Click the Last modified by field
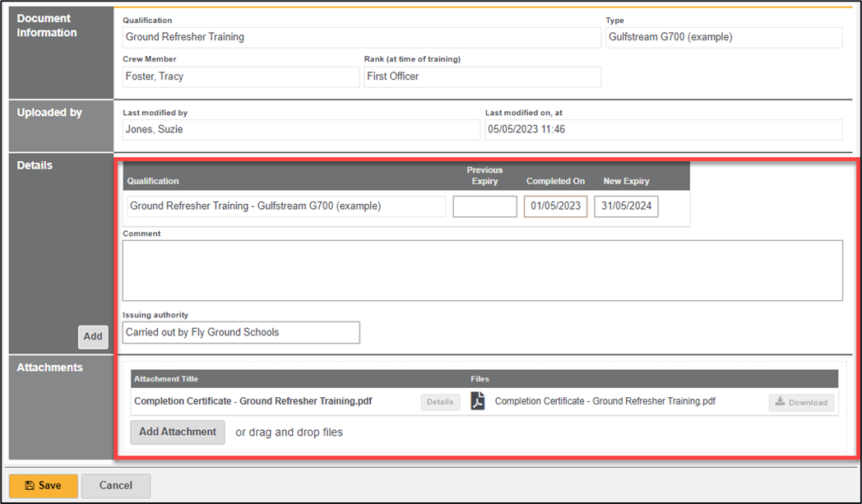The height and width of the screenshot is (504, 862). click(301, 130)
